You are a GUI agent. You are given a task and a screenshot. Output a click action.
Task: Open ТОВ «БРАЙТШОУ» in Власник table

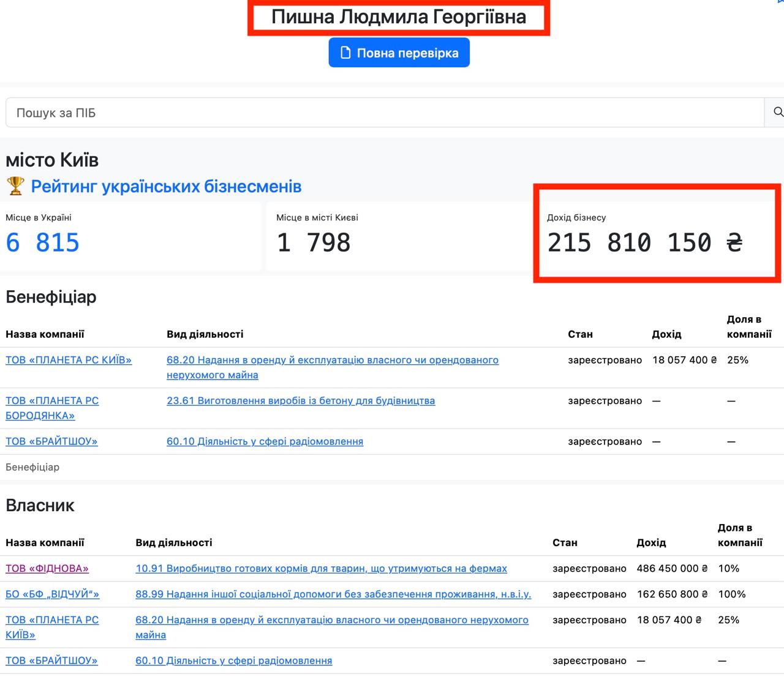pyautogui.click(x=51, y=660)
